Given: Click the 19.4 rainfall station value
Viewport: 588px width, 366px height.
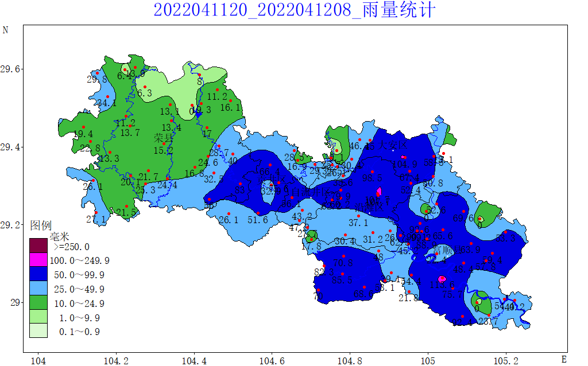Looking at the screenshot, I should click(x=83, y=134).
